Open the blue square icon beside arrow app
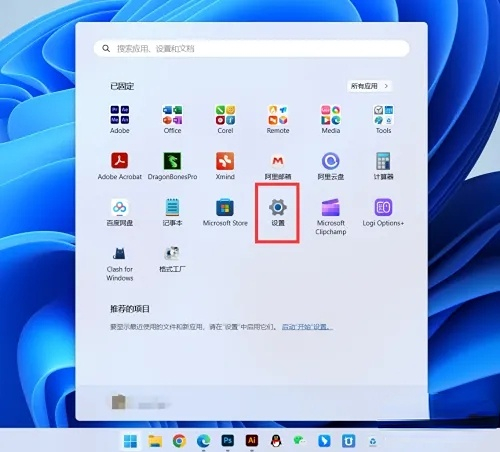 click(348, 441)
